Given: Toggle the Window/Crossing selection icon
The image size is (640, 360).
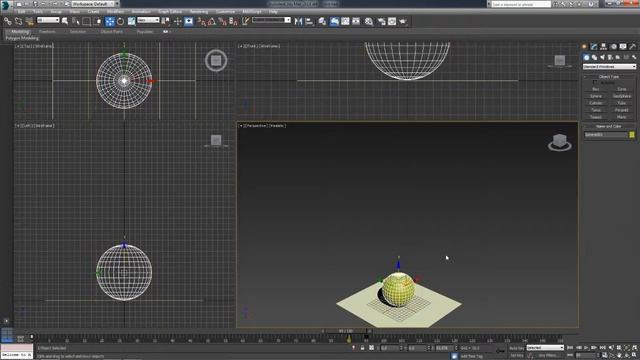Looking at the screenshot, I should coord(98,21).
